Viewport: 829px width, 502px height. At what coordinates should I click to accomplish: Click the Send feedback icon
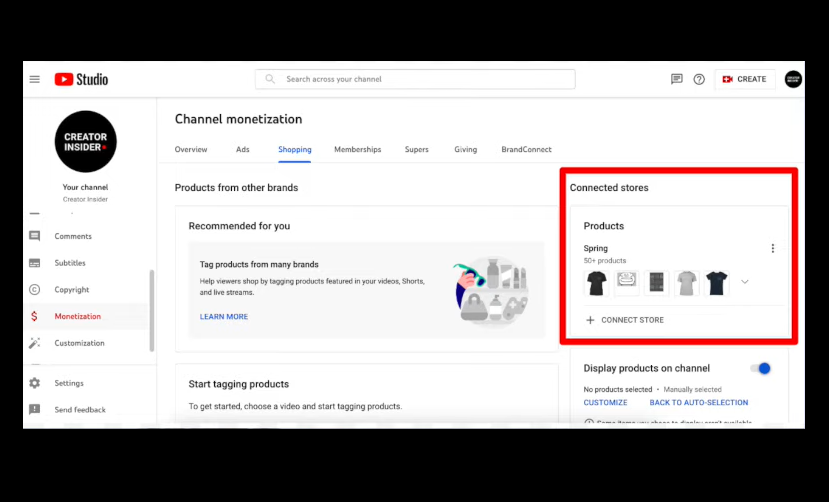(34, 410)
